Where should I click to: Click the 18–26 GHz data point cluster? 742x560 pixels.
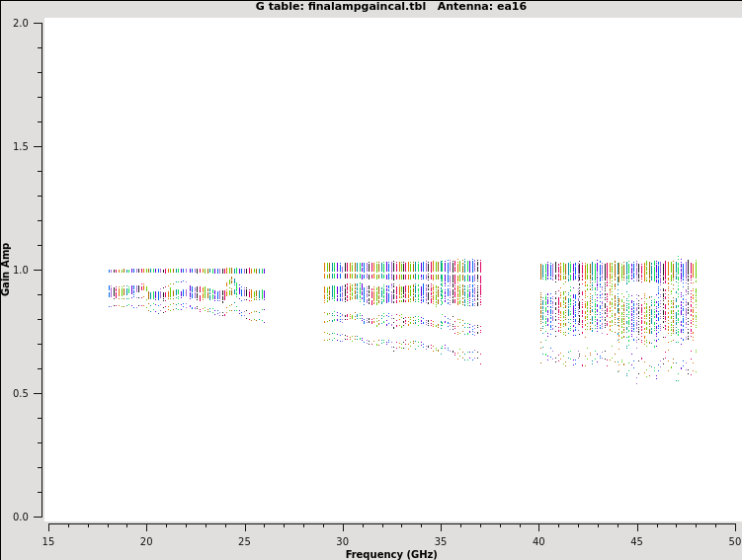(x=187, y=292)
